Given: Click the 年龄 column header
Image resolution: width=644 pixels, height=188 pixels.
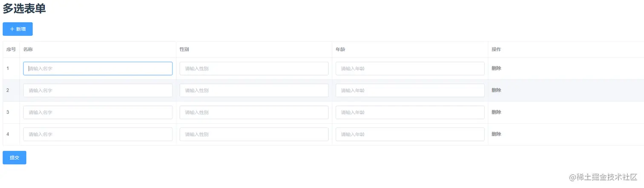Looking at the screenshot, I should click(x=340, y=49).
